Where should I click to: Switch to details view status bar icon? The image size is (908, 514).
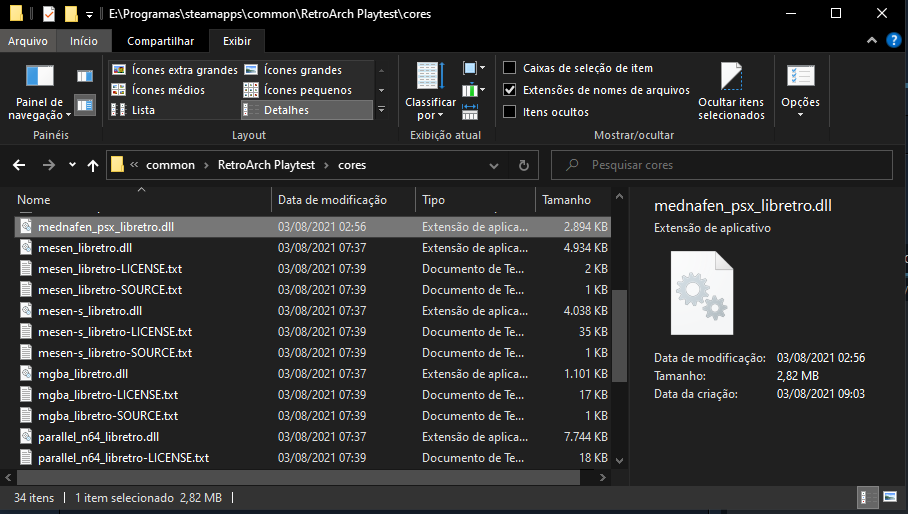866,497
